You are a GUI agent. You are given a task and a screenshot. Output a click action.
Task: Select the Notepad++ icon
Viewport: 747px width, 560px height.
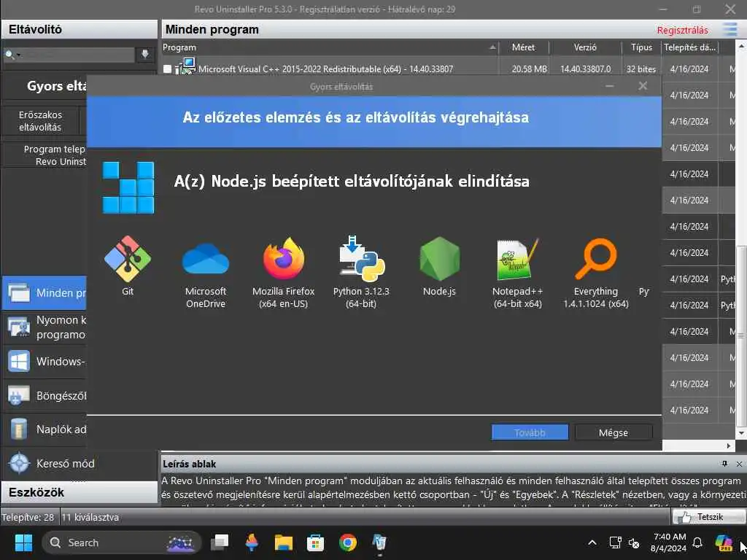517,259
